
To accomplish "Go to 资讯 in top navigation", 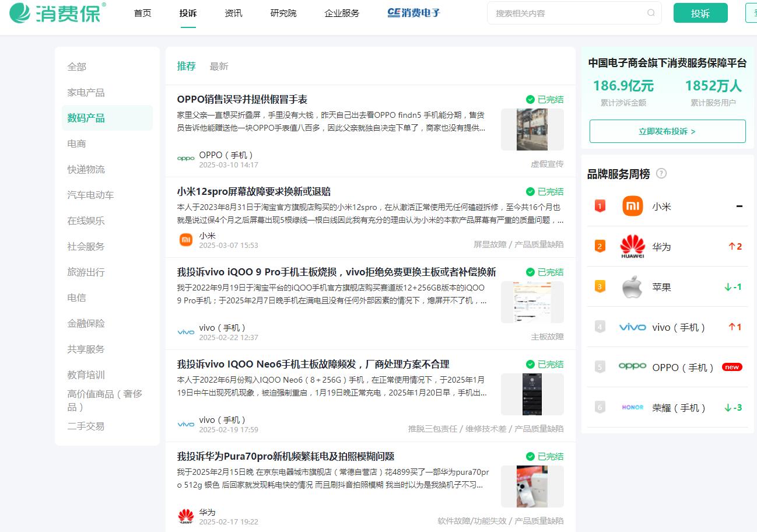I will 233,13.
